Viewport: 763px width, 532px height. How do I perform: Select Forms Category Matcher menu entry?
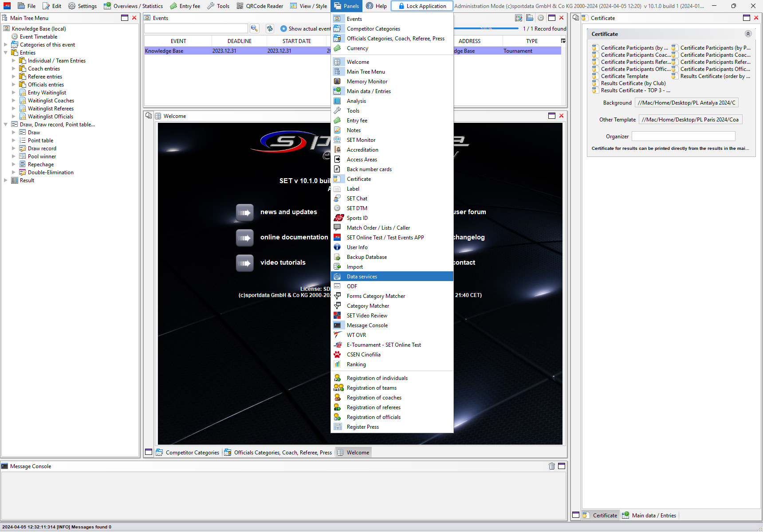392,296
